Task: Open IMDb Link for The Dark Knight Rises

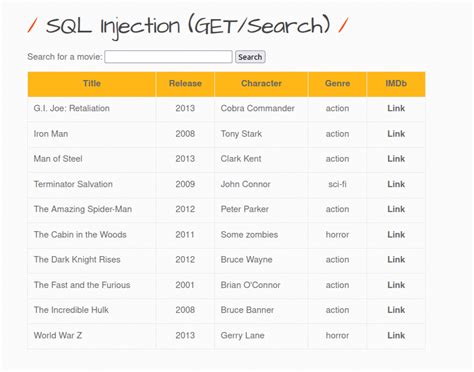Action: (x=396, y=259)
